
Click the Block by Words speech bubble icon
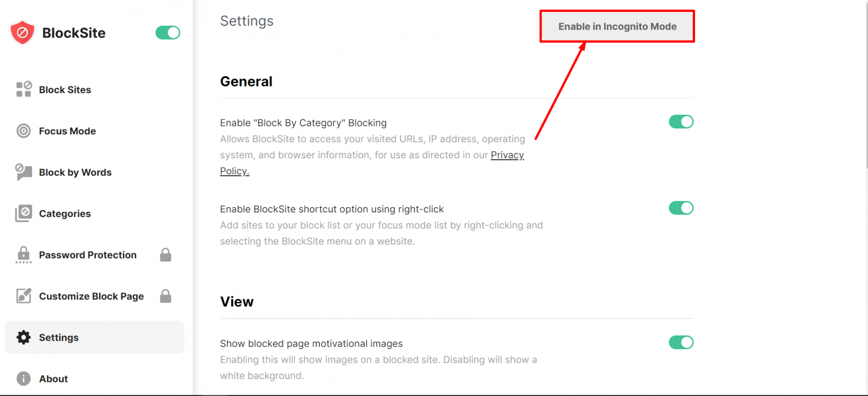coord(24,172)
